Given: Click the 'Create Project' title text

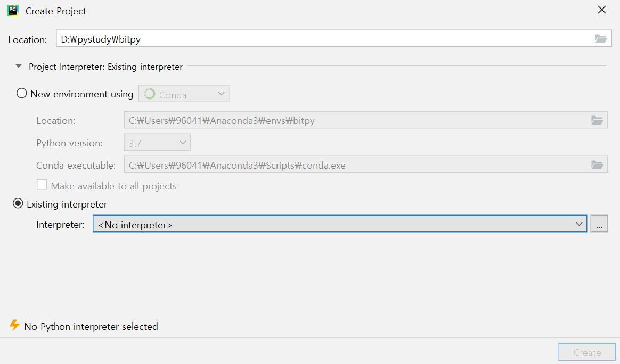Looking at the screenshot, I should 56,11.
